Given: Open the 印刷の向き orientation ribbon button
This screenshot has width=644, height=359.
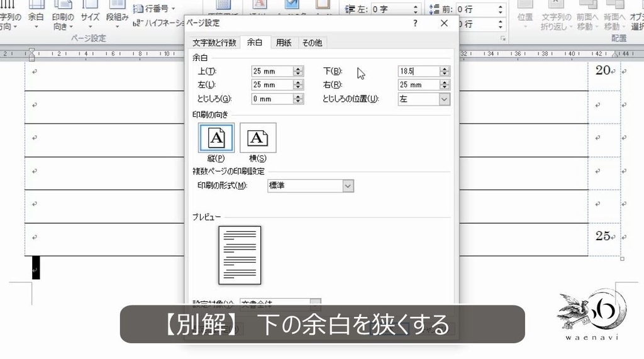Looking at the screenshot, I should coord(62,16).
